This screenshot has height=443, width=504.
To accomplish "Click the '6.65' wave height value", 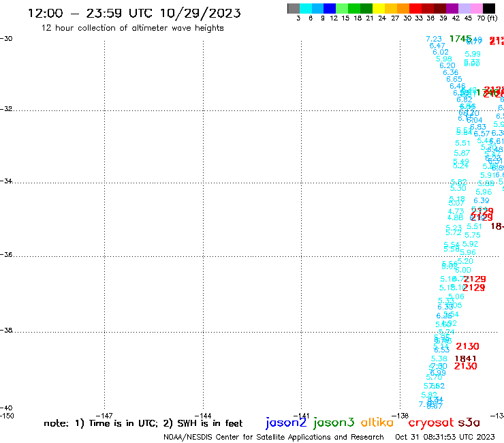I will 454,79.
